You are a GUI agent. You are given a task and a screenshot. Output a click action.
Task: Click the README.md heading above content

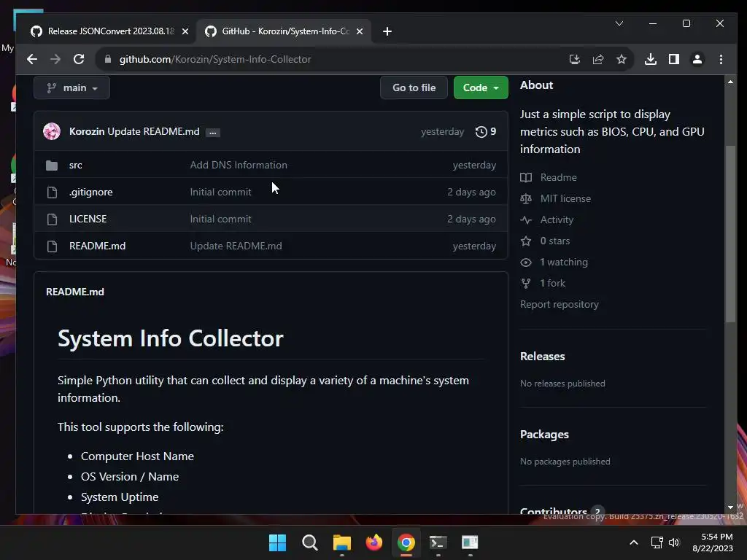(x=75, y=292)
